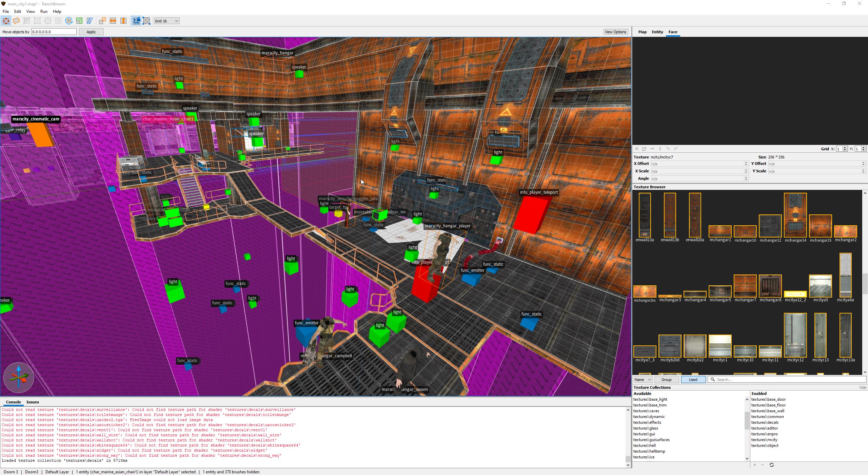Image resolution: width=868 pixels, height=475 pixels.
Task: Activate the brush drawing tool
Action: pyautogui.click(x=16, y=21)
